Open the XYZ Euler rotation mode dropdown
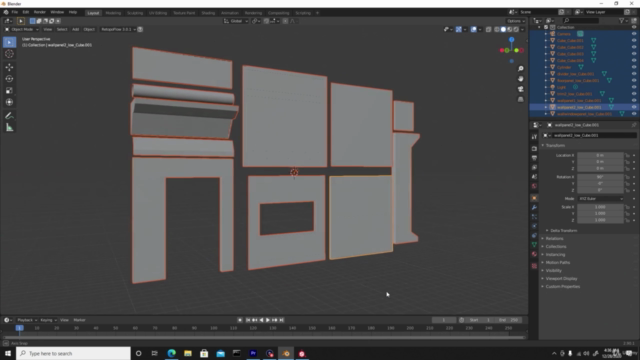This screenshot has height=360, width=640. click(x=601, y=199)
